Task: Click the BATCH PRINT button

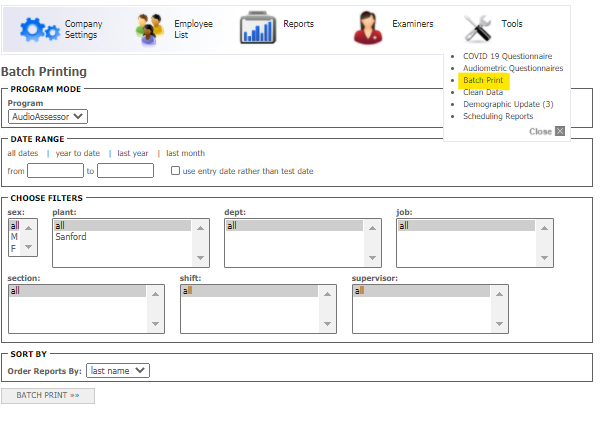Action: coord(48,396)
